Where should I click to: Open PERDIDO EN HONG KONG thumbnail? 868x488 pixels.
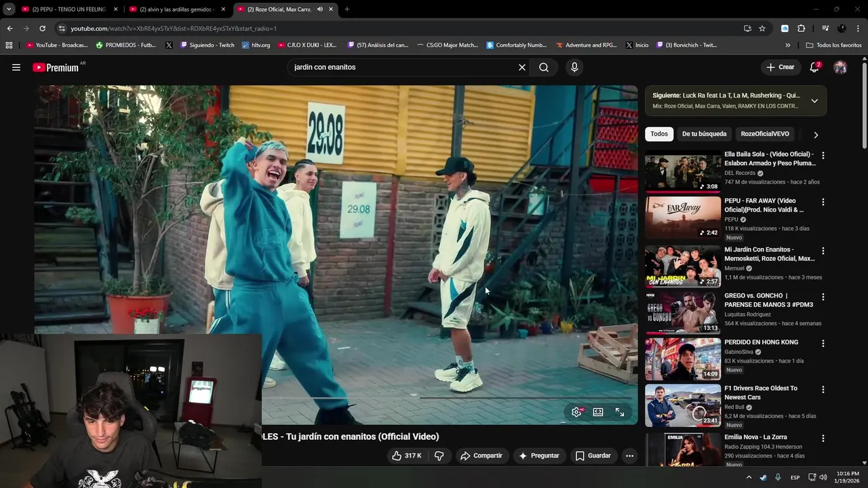click(x=683, y=359)
